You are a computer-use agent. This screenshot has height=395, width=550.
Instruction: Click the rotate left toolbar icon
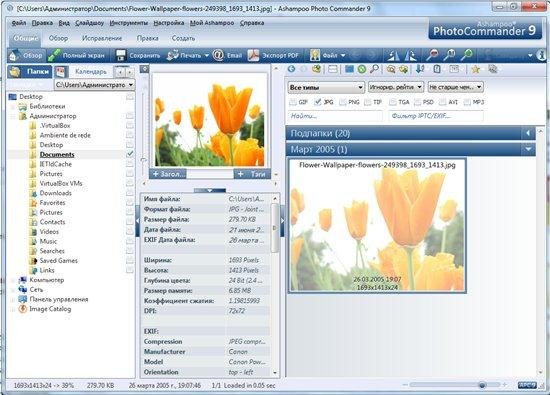(x=394, y=55)
